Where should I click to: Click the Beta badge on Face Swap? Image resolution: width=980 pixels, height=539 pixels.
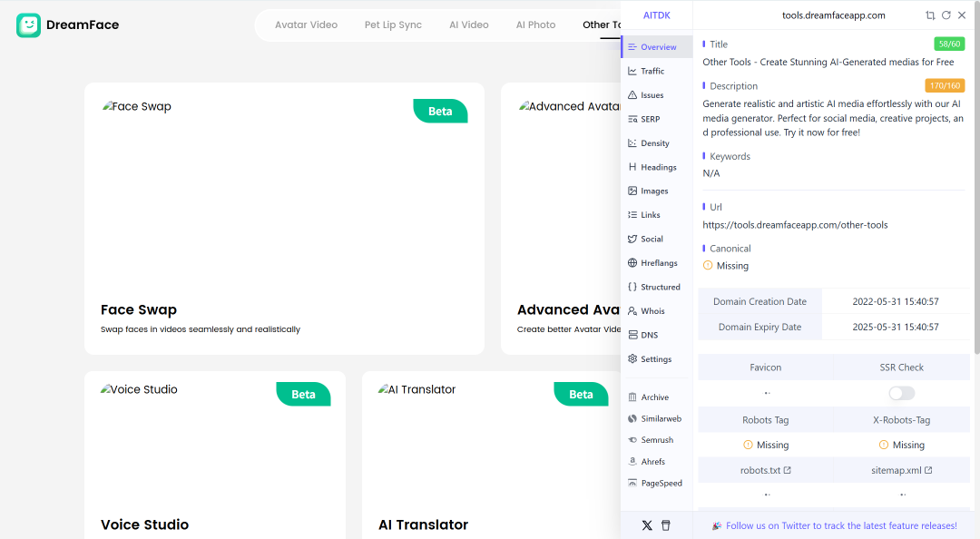click(x=440, y=112)
